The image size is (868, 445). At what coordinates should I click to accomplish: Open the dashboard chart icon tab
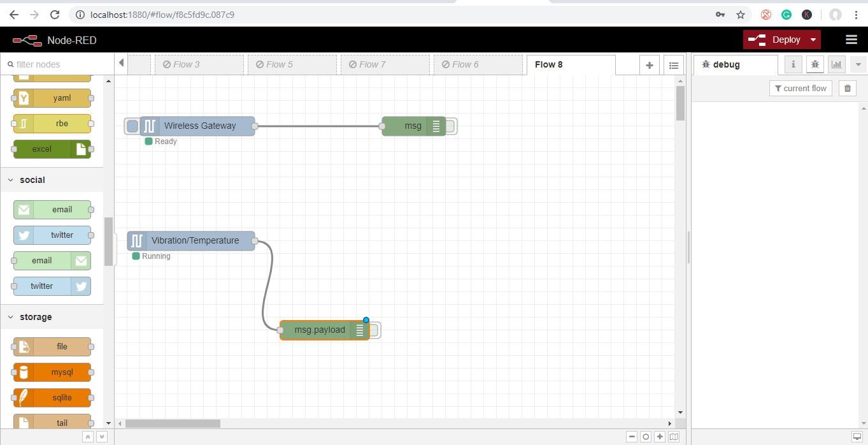836,64
